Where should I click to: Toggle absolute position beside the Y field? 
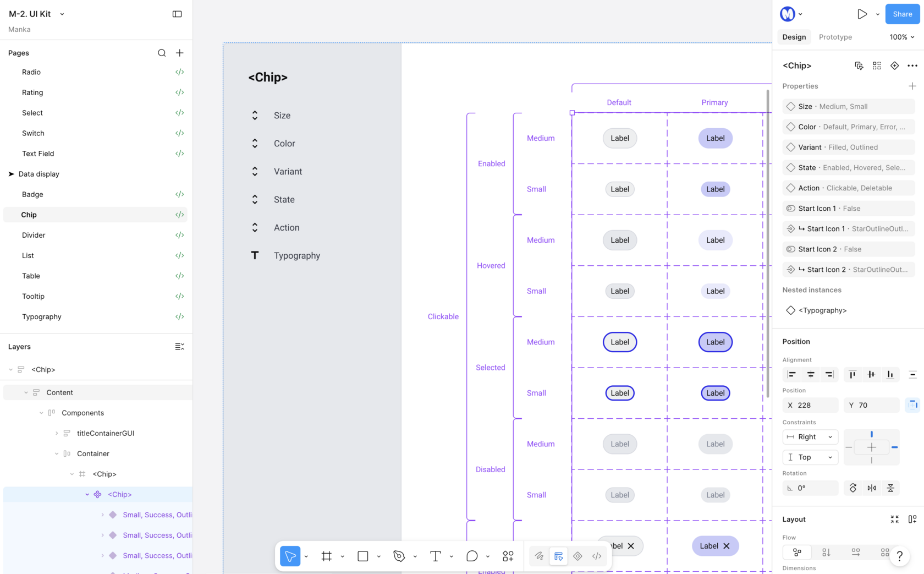[913, 405]
